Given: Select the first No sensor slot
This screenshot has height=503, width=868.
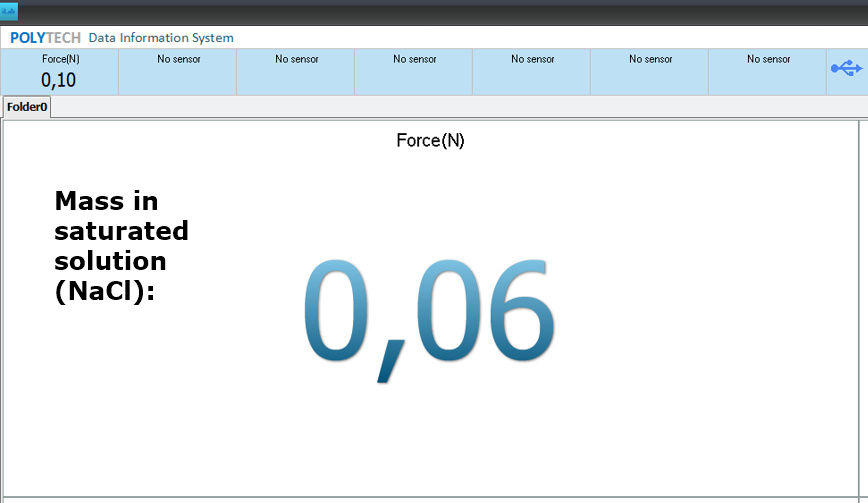Looking at the screenshot, I should tap(178, 60).
